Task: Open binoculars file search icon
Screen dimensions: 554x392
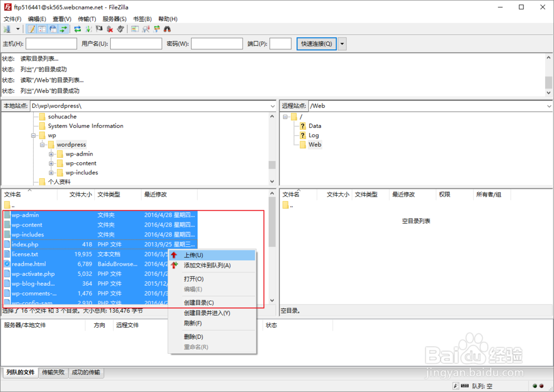Action: [167, 29]
